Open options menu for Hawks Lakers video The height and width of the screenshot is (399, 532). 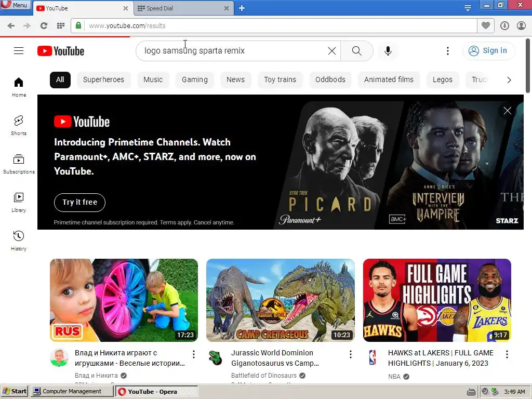tap(507, 354)
